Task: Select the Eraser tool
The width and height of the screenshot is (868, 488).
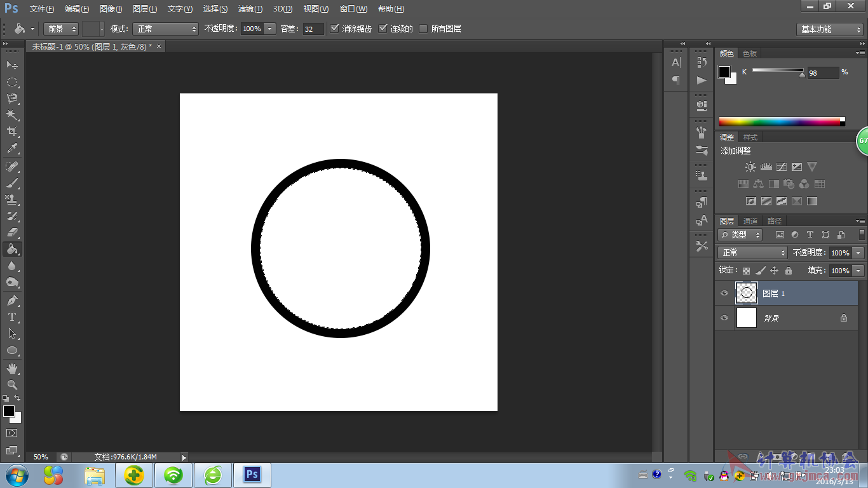Action: (12, 233)
